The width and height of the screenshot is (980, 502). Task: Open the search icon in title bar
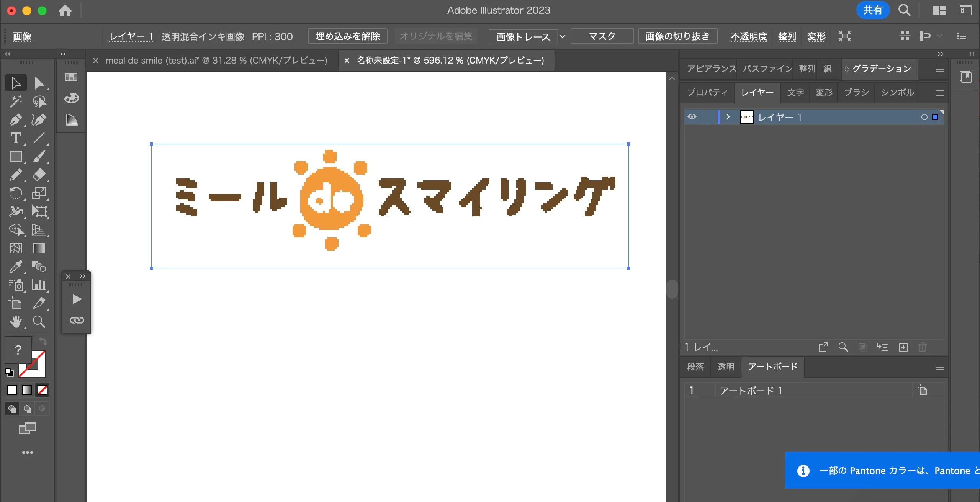click(904, 10)
